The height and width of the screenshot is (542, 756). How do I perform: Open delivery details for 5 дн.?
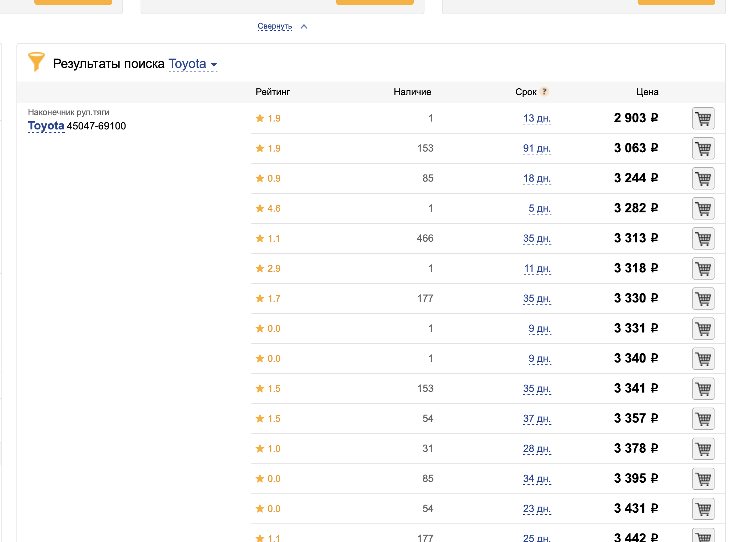click(x=540, y=208)
